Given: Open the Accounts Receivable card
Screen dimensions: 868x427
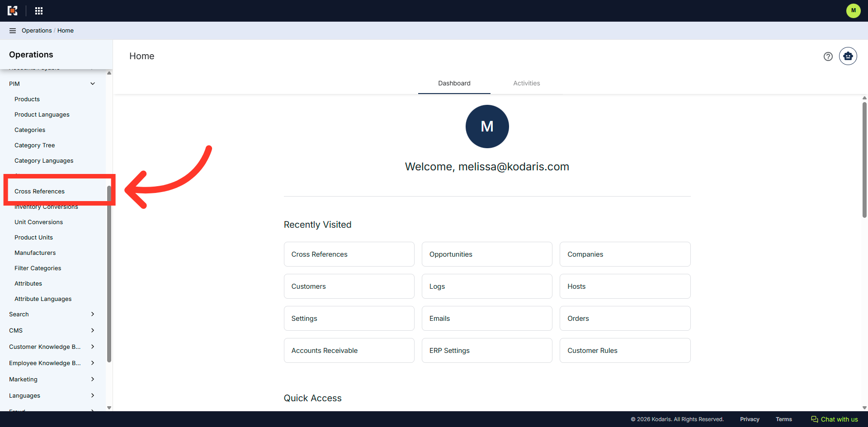Looking at the screenshot, I should click(x=349, y=350).
